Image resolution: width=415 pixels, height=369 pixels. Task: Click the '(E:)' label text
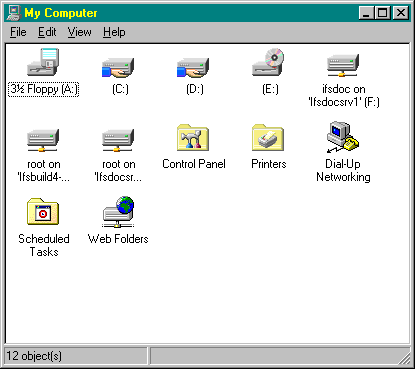coord(270,89)
